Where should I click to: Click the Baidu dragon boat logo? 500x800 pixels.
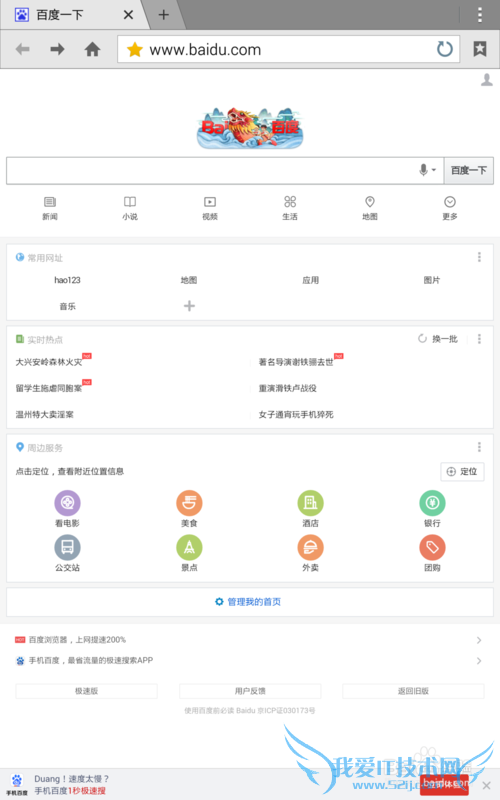coord(250,128)
